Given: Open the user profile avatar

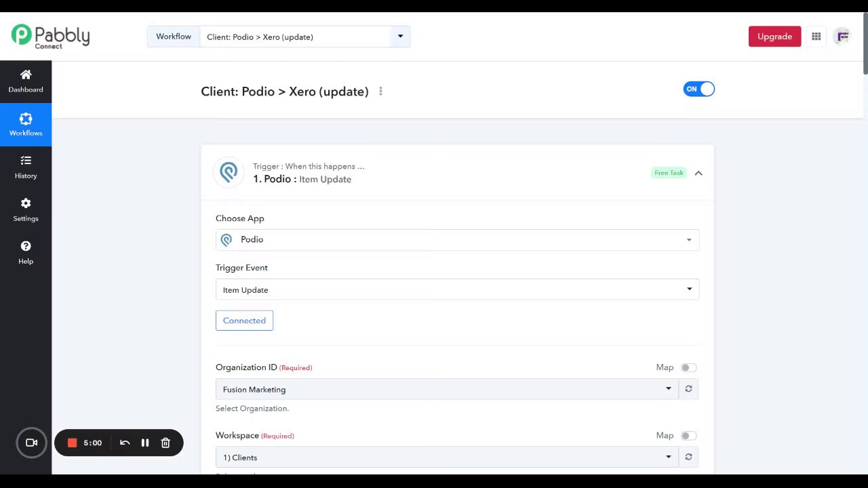Looking at the screenshot, I should [842, 37].
